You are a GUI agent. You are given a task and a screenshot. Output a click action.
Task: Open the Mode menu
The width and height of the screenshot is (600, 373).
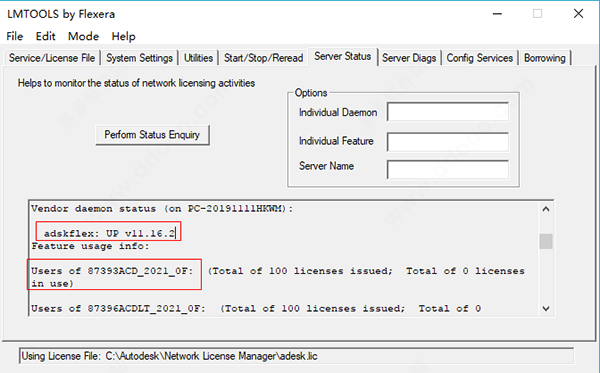click(x=83, y=36)
